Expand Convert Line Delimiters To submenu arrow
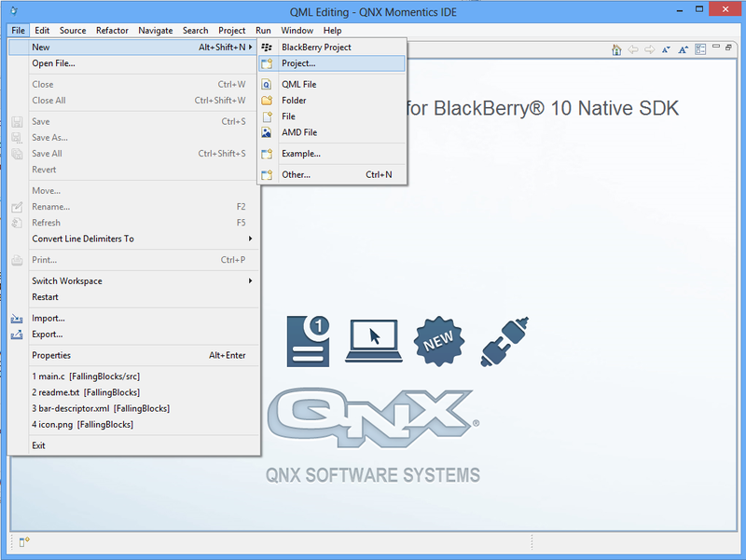Screen dimensions: 746x560 coord(250,239)
